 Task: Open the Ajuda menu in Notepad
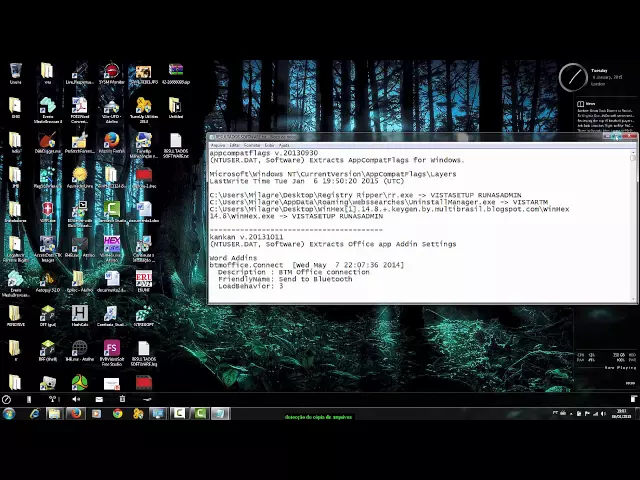[284, 145]
